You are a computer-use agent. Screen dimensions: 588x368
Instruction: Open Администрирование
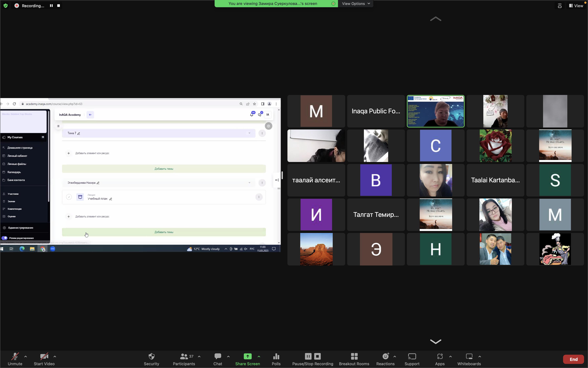(x=21, y=228)
